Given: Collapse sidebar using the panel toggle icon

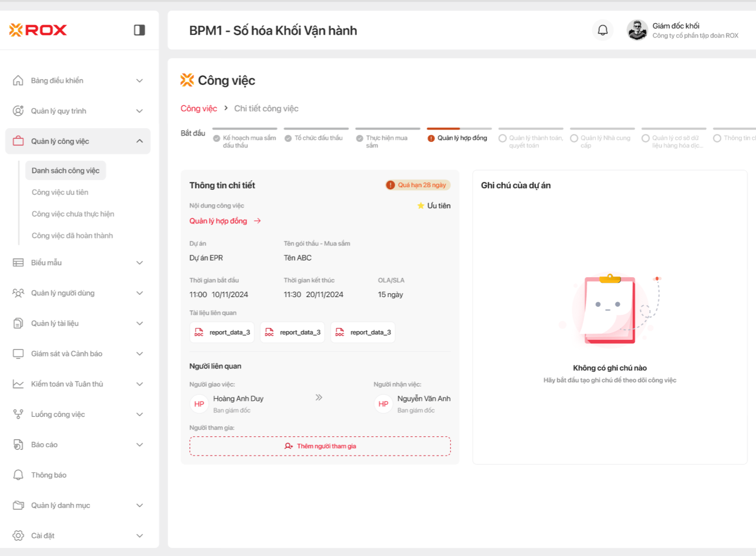Looking at the screenshot, I should (139, 30).
